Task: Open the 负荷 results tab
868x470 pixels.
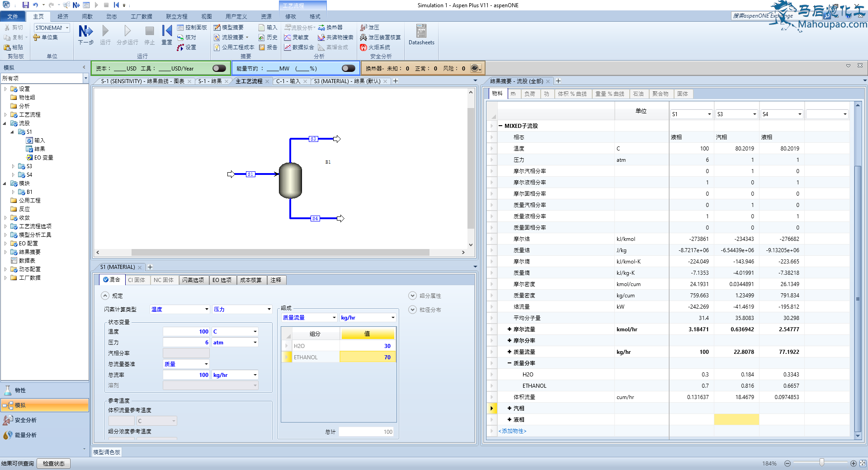Action: point(530,94)
